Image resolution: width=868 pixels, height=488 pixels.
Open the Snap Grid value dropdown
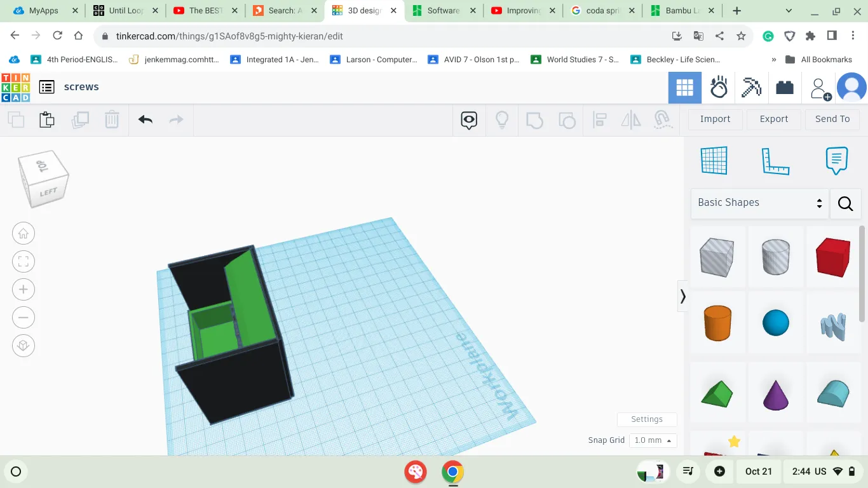click(653, 440)
